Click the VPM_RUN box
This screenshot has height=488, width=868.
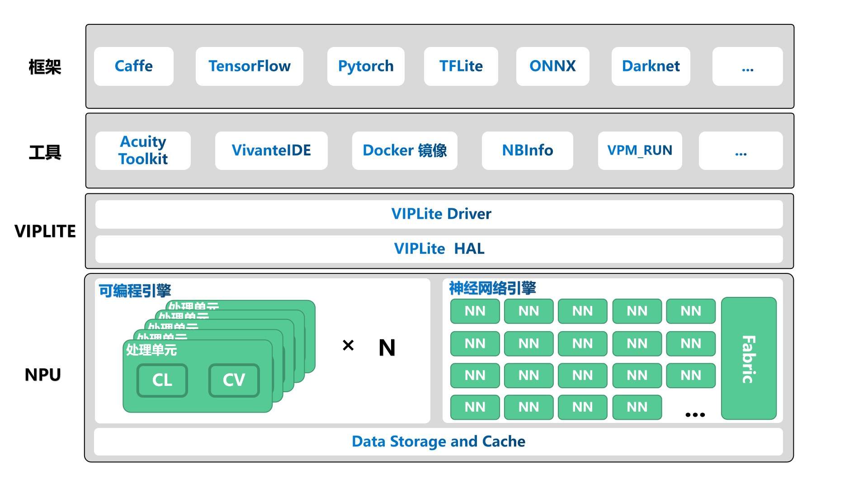click(x=640, y=150)
